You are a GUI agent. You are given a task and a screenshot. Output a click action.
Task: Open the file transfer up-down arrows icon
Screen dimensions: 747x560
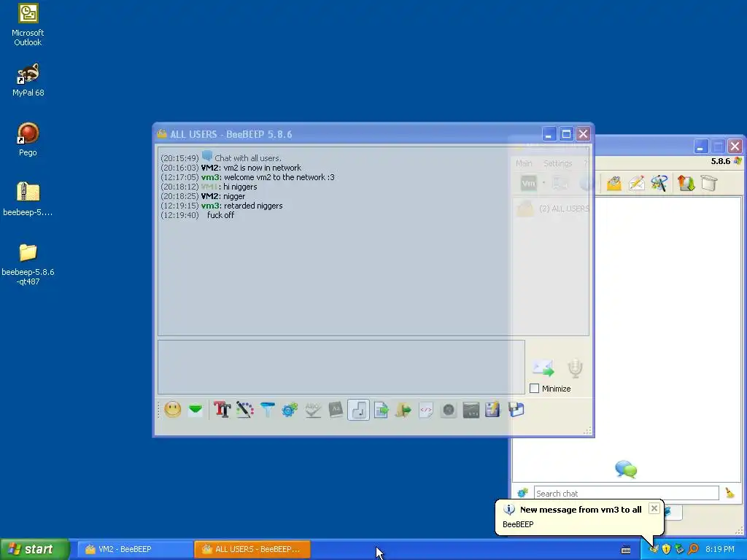click(x=686, y=183)
